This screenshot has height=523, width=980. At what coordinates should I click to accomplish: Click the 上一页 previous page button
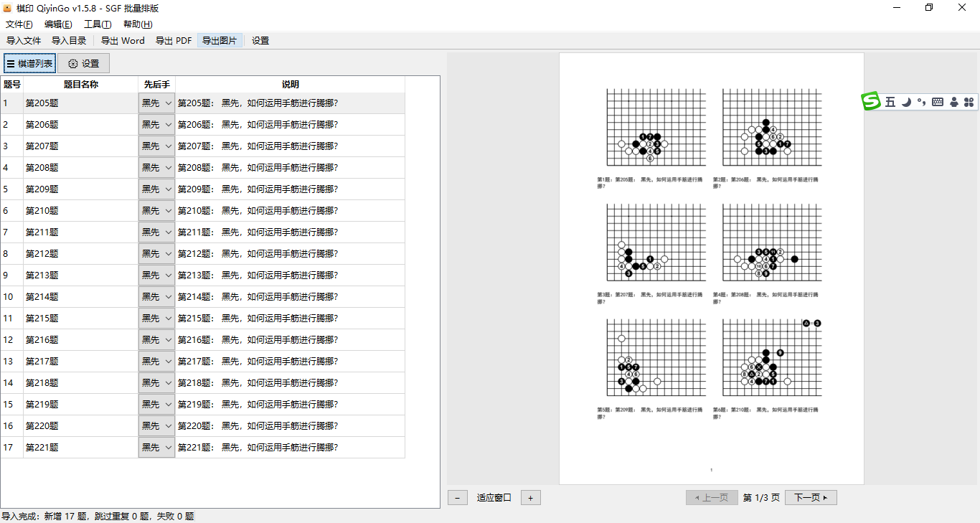712,497
